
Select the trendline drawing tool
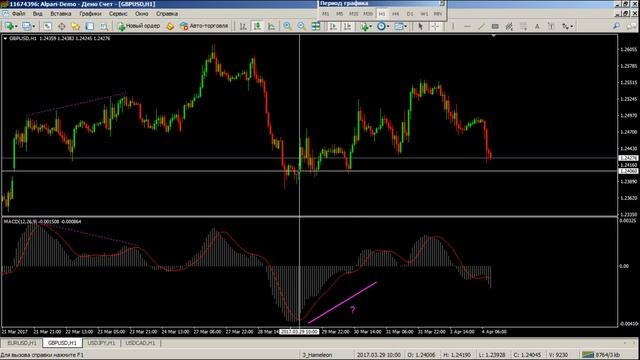[482, 26]
